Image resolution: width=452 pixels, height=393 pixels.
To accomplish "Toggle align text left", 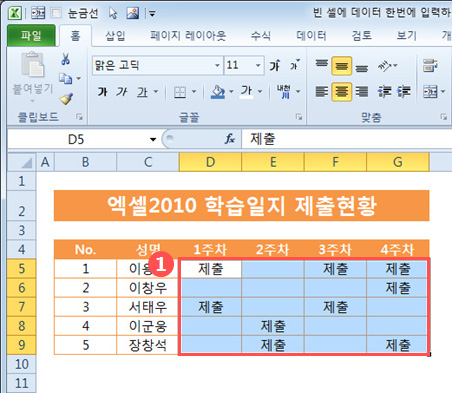I will (x=322, y=92).
